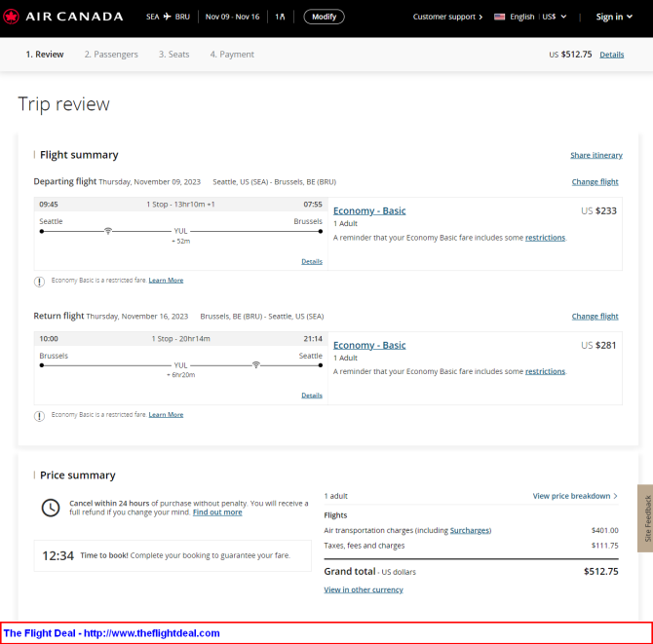This screenshot has width=653, height=644.
Task: Select the 1. Review step
Action: pos(45,55)
